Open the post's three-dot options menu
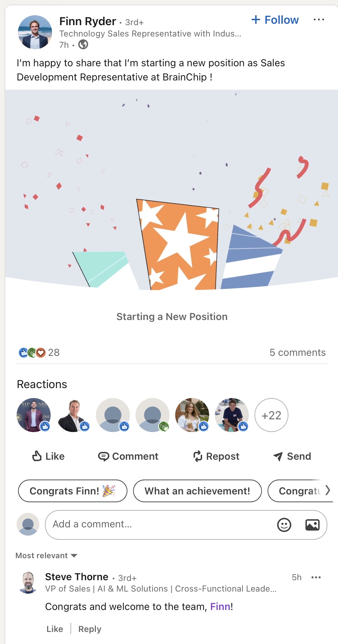Image resolution: width=338 pixels, height=644 pixels. click(x=319, y=20)
